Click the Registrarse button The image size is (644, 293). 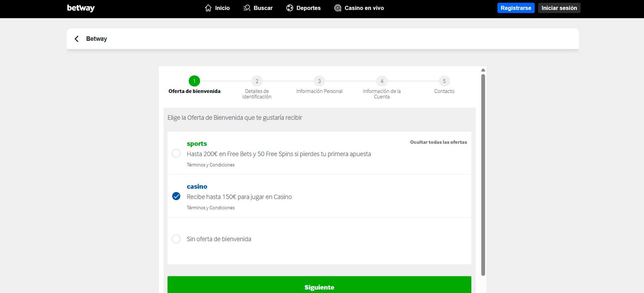coord(516,8)
